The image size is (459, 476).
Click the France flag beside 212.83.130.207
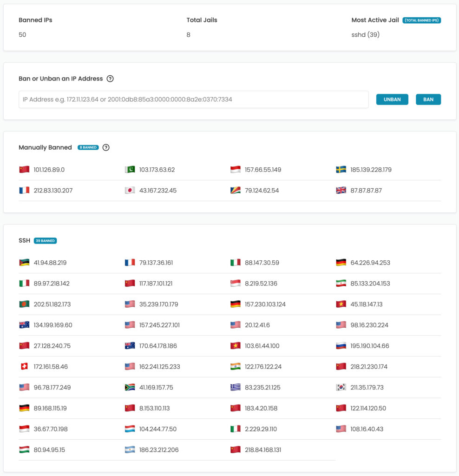(x=24, y=190)
